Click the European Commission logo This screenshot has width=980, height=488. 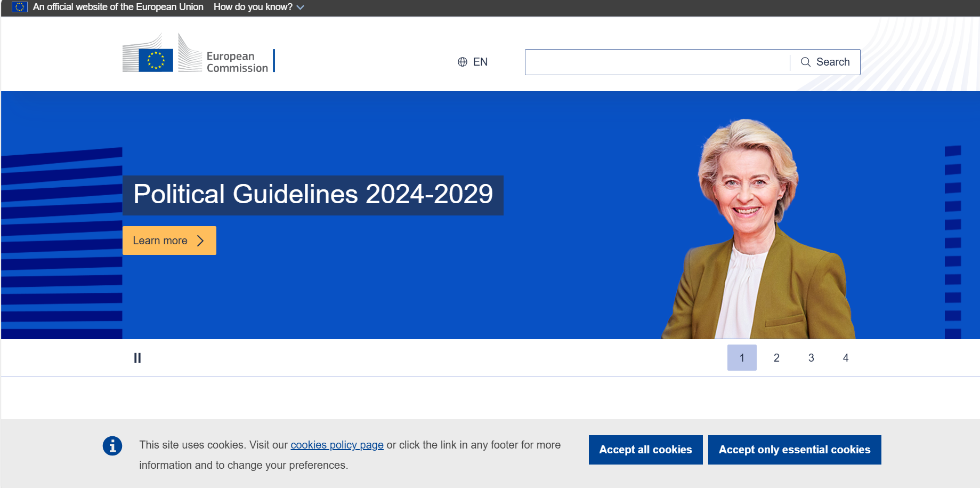point(197,59)
